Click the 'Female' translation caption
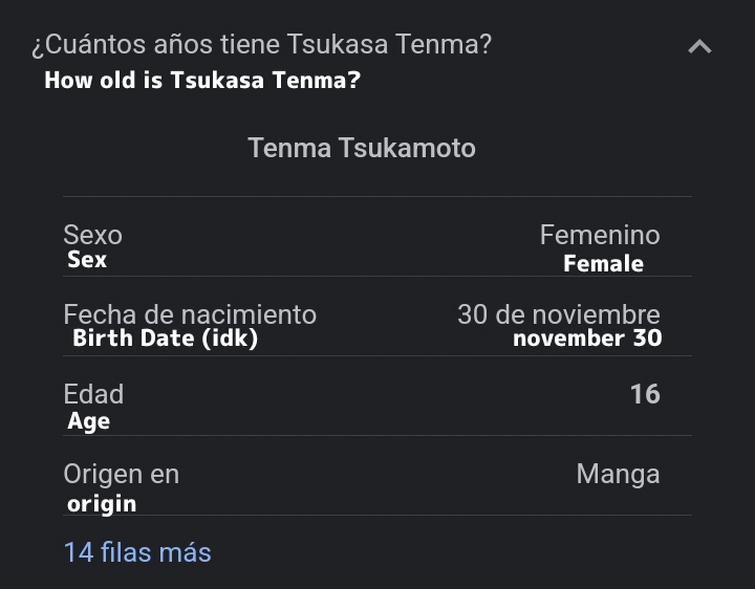Viewport: 755px width, 589px height. tap(603, 263)
